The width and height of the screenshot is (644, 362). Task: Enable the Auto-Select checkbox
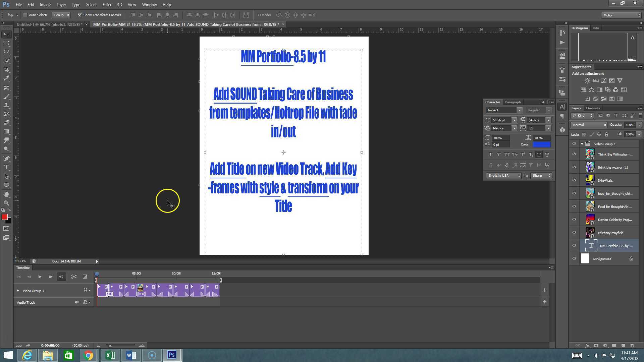pos(25,15)
